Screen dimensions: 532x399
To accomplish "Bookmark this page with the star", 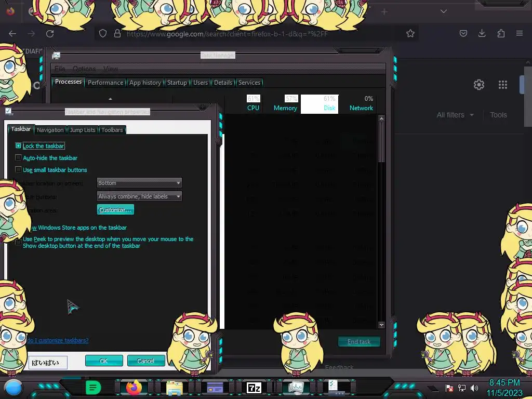I will click(410, 33).
